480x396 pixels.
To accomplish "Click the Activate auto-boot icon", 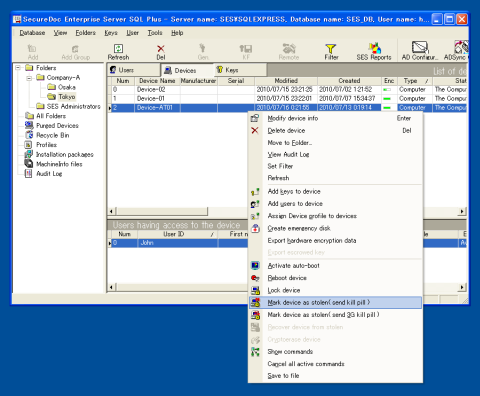I will tap(255, 266).
